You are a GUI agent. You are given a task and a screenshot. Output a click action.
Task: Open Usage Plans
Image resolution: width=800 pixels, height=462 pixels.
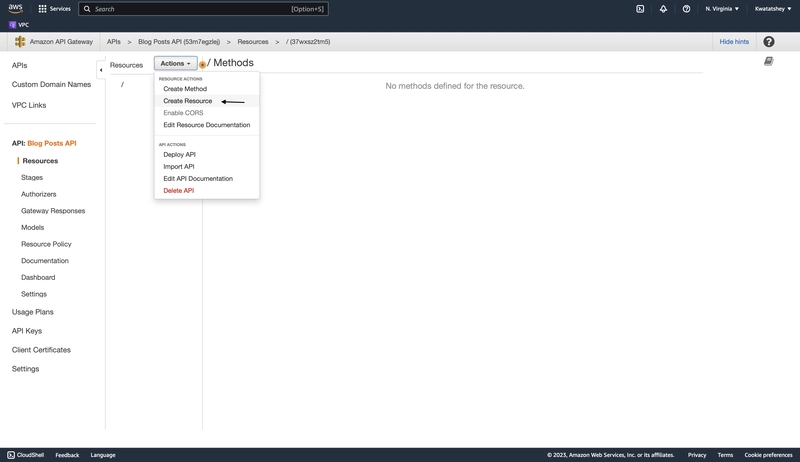(33, 312)
